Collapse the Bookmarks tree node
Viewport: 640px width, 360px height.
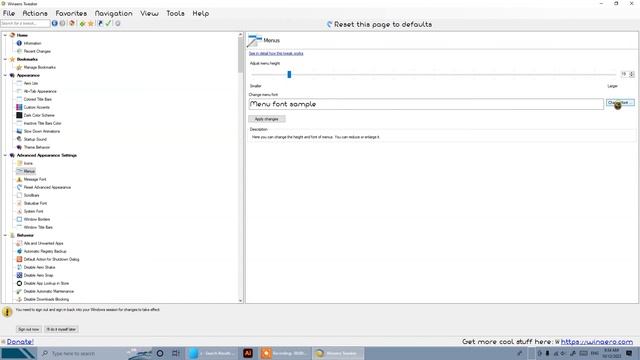(5, 60)
